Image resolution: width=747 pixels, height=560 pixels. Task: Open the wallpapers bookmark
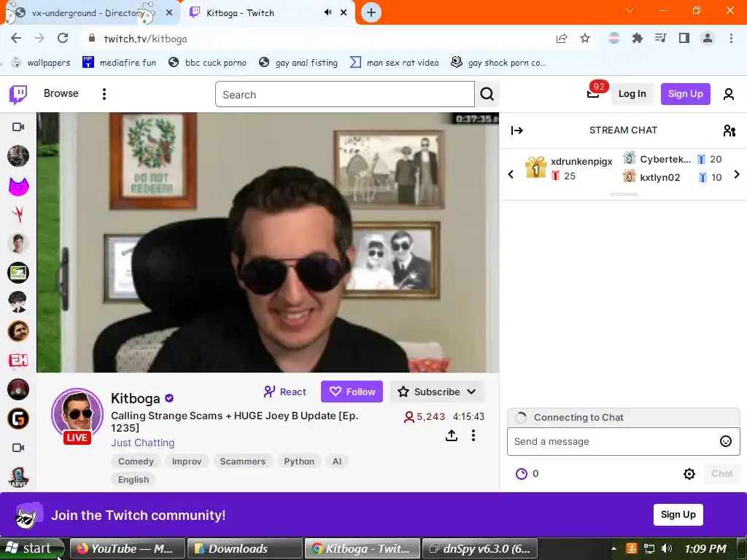click(41, 63)
